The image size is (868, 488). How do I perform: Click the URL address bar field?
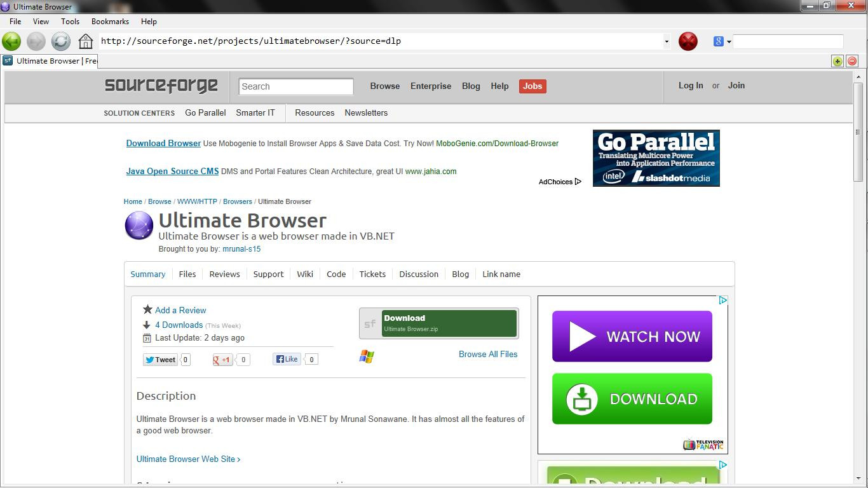coord(381,41)
